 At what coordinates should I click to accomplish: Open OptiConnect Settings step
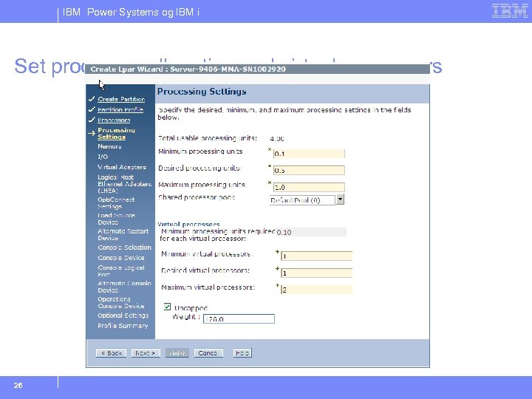click(x=116, y=203)
